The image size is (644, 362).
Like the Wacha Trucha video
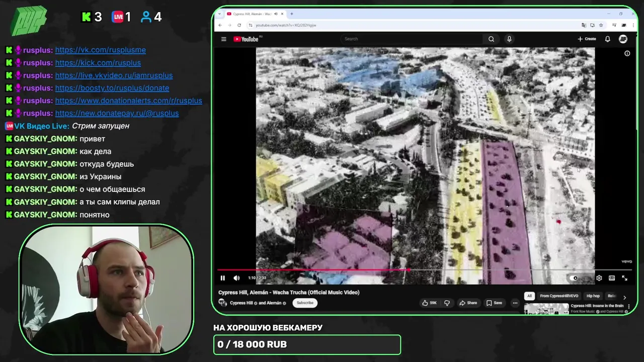[x=430, y=303]
